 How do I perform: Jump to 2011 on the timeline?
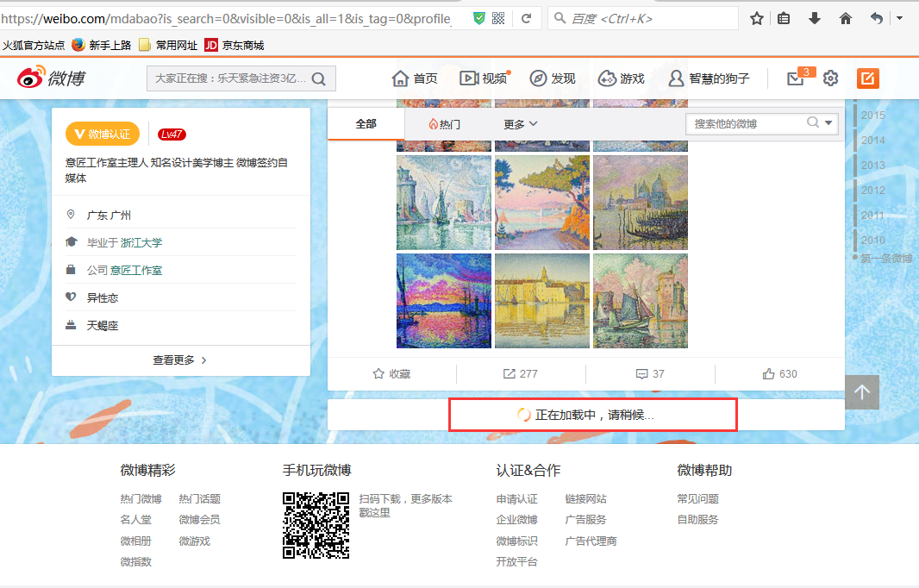tap(872, 216)
